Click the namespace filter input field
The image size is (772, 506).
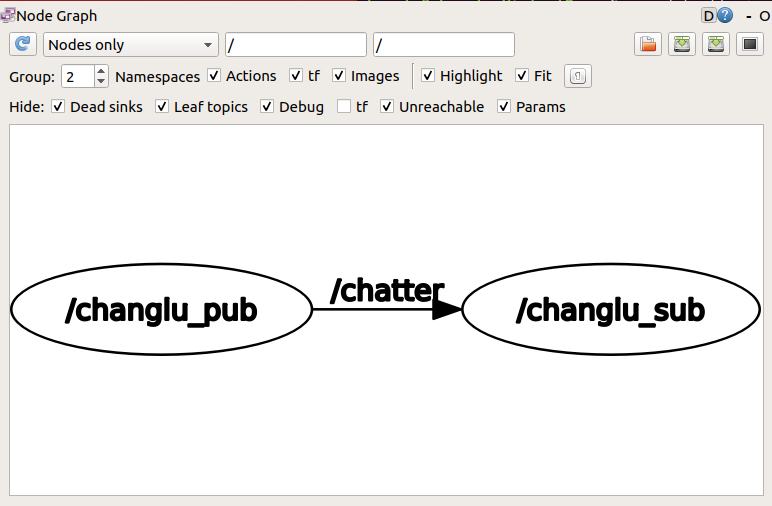[x=296, y=45]
